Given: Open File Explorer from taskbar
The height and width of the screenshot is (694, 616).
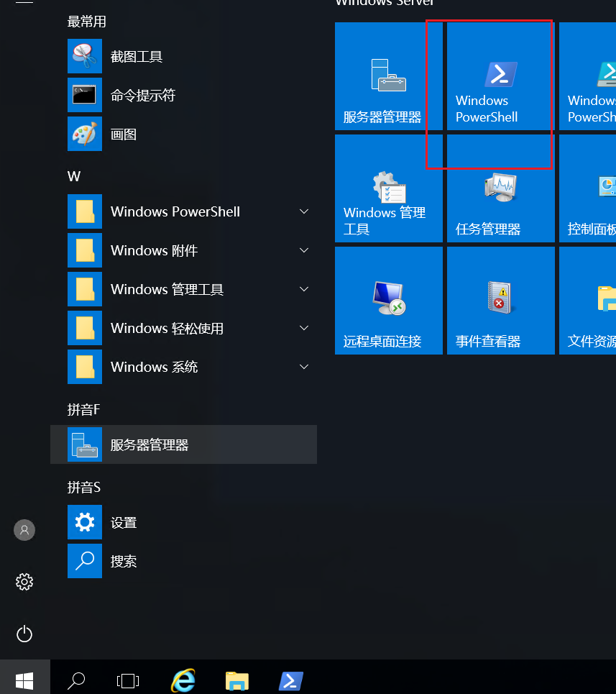Looking at the screenshot, I should click(237, 681).
